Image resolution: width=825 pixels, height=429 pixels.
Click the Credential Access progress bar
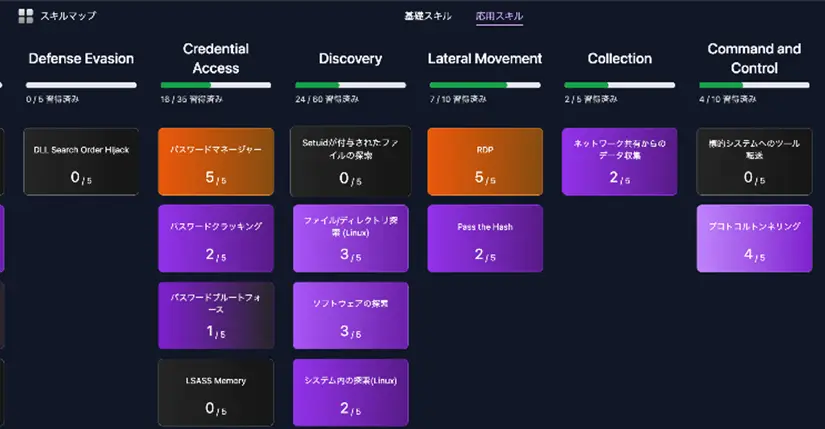216,85
